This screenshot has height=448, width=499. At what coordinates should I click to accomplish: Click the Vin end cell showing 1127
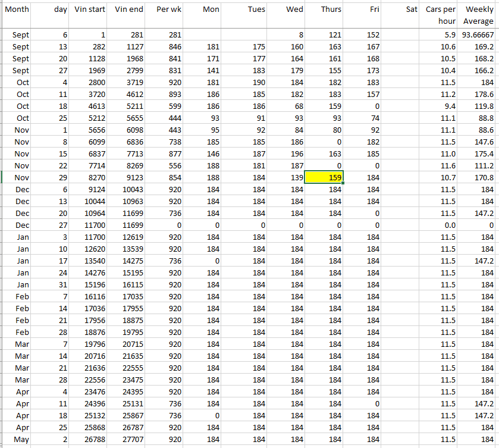point(127,46)
